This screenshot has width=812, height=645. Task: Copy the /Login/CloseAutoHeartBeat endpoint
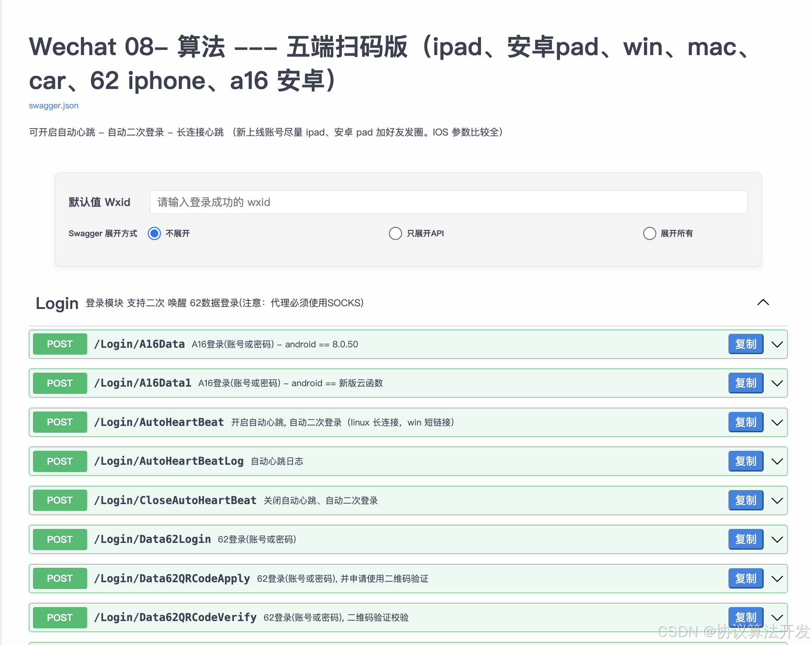(x=746, y=500)
